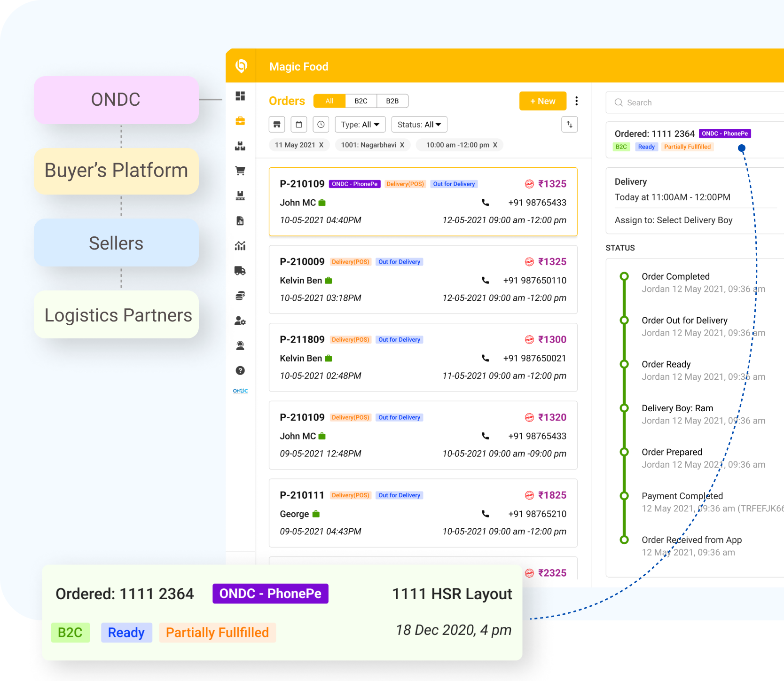This screenshot has height=681, width=784.
Task: Expand the Status: All dropdown
Action: (x=419, y=125)
